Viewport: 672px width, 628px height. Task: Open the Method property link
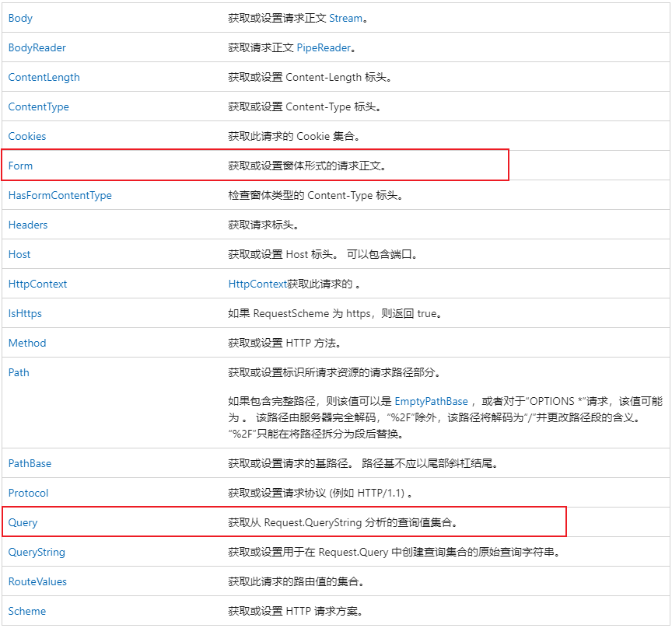(27, 343)
